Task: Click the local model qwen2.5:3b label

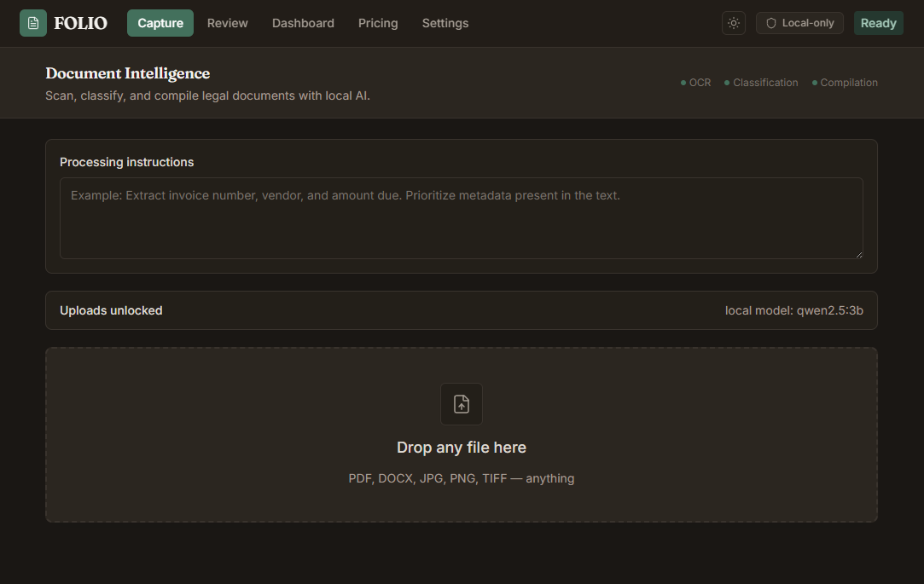Action: pyautogui.click(x=793, y=310)
